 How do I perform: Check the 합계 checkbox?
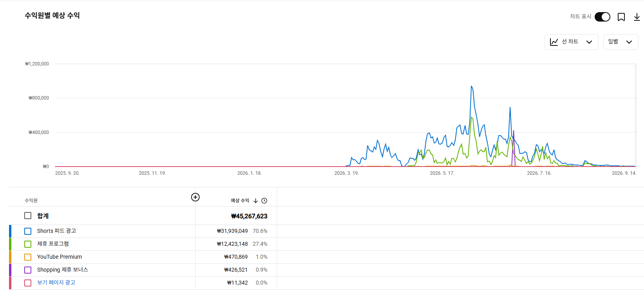pyautogui.click(x=28, y=216)
